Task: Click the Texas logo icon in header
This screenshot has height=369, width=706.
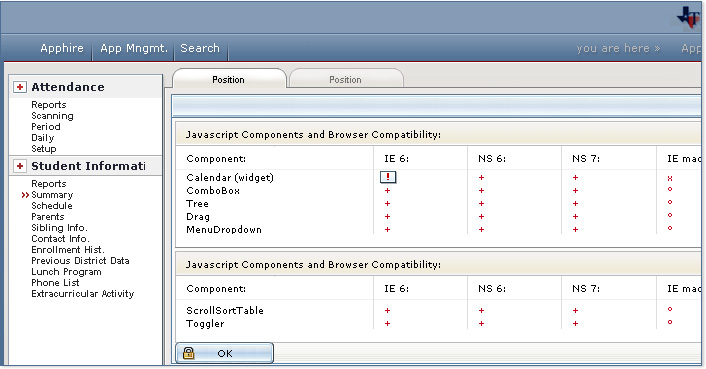Action: coord(689,17)
